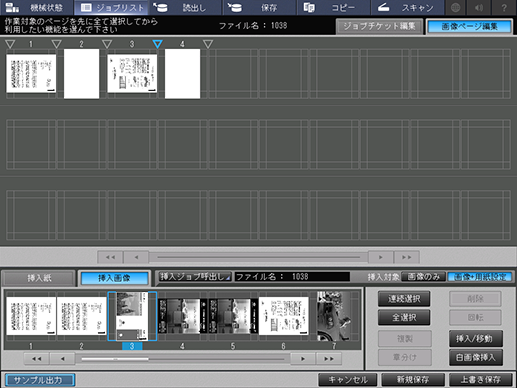This screenshot has height=388, width=517.
Task: Switch to the コピー copy tab
Action: tap(333, 7)
